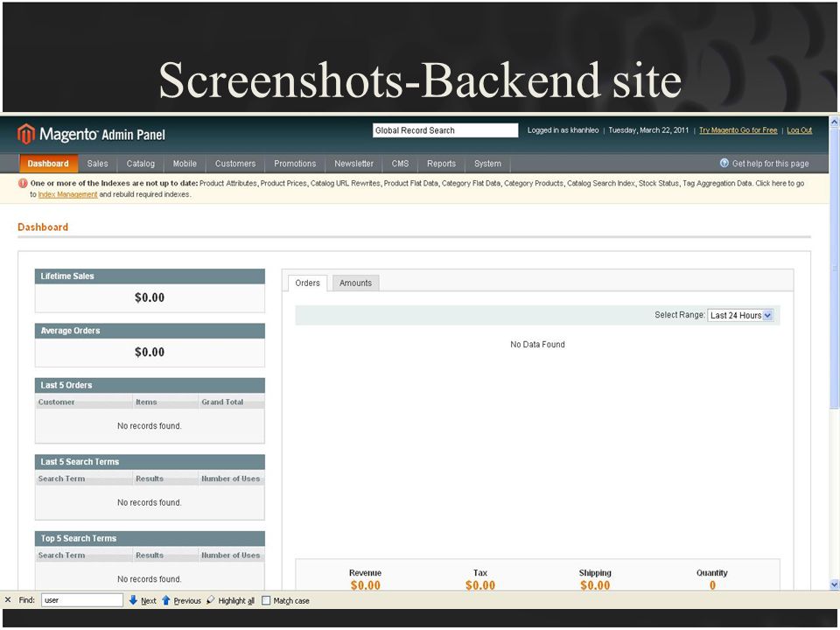
Task: Open the Promotions menu
Action: click(295, 164)
